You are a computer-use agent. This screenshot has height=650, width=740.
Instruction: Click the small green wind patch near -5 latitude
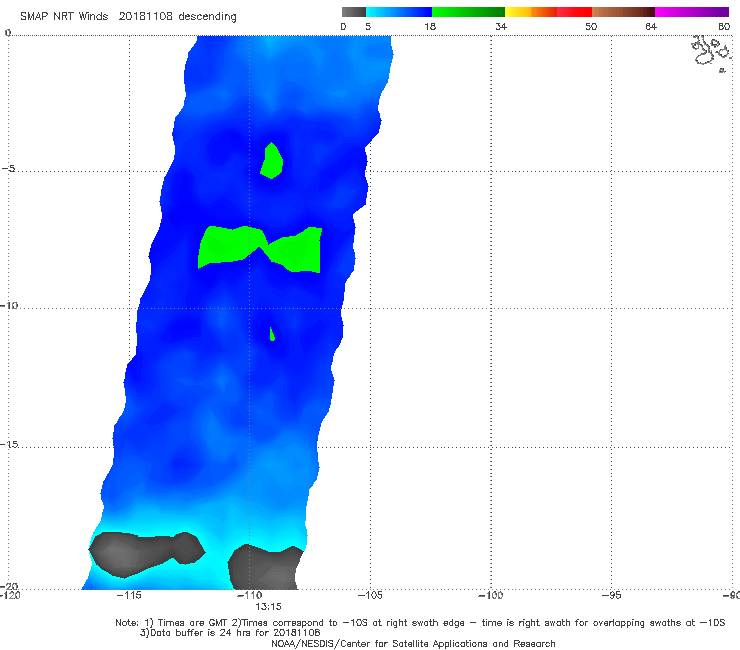272,161
